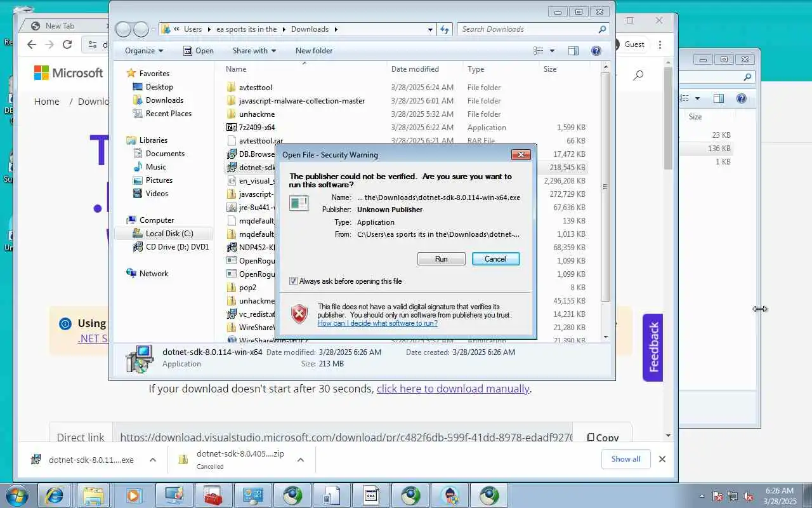Click the shield warning icon in the security dialog
The width and height of the screenshot is (812, 508).
299,314
